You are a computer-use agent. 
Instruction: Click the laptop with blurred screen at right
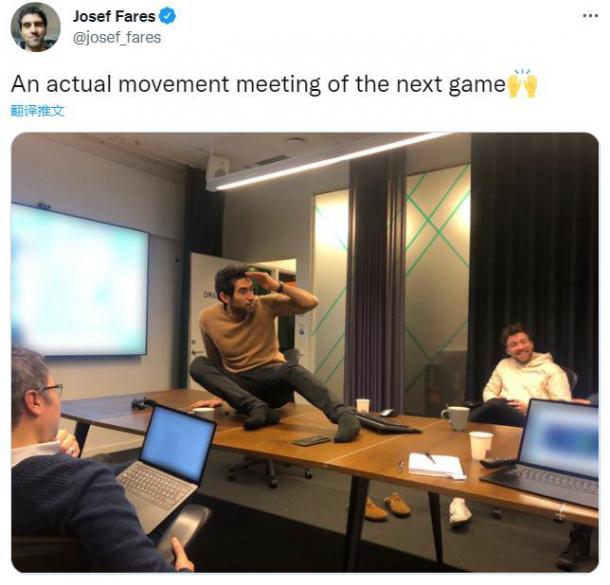pyautogui.click(x=545, y=453)
